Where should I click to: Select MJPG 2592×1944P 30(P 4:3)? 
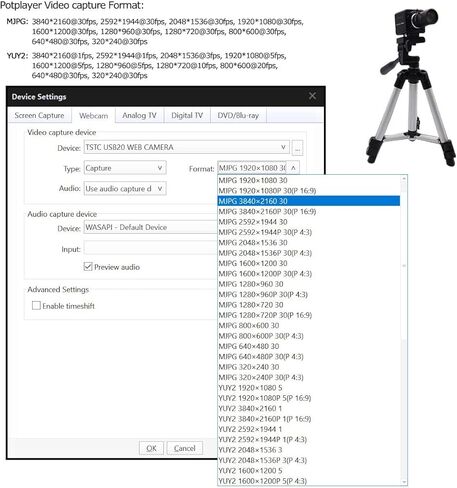[x=309, y=232]
